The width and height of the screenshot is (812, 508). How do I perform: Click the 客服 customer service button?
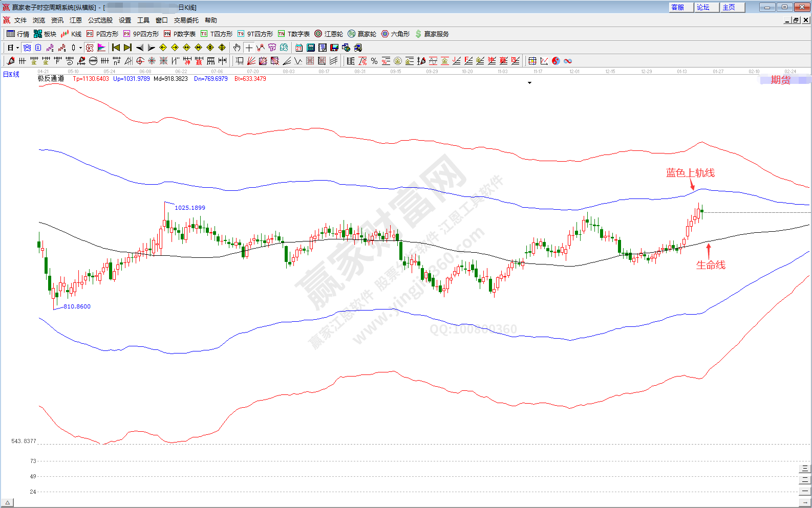click(678, 7)
